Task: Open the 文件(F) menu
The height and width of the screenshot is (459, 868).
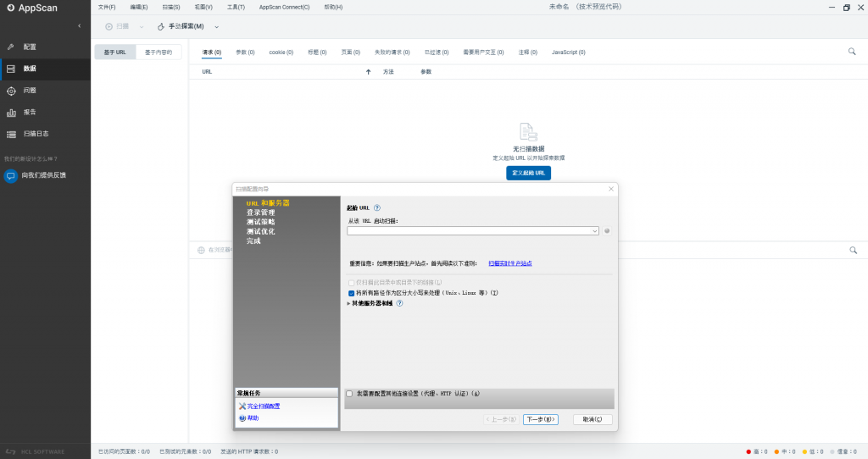Action: tap(107, 7)
